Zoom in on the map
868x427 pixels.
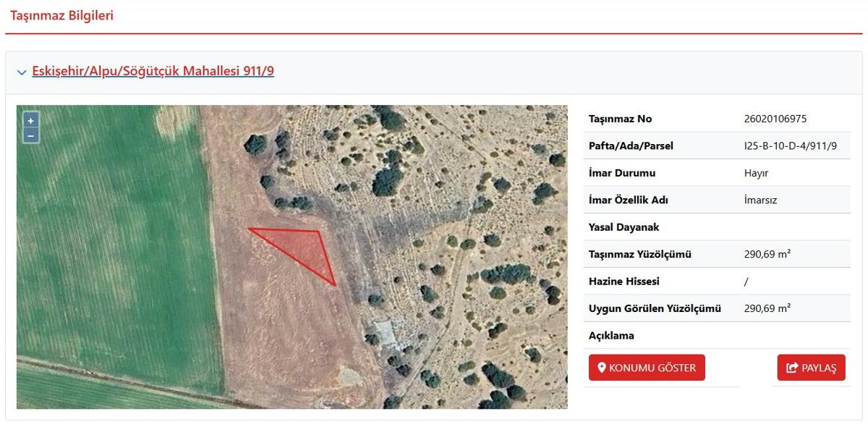(x=30, y=121)
